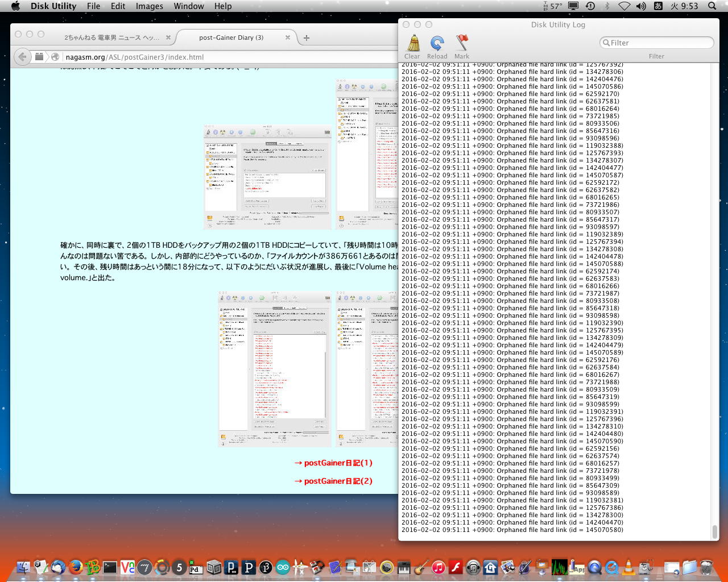Open GarageBand from the Dock
The width and height of the screenshot is (728, 582).
(421, 567)
